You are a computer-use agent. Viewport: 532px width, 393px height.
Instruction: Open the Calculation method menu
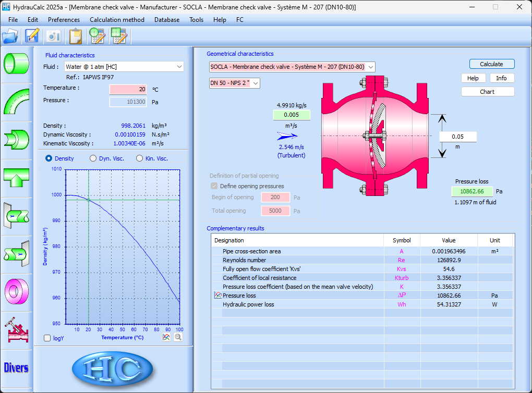point(117,20)
